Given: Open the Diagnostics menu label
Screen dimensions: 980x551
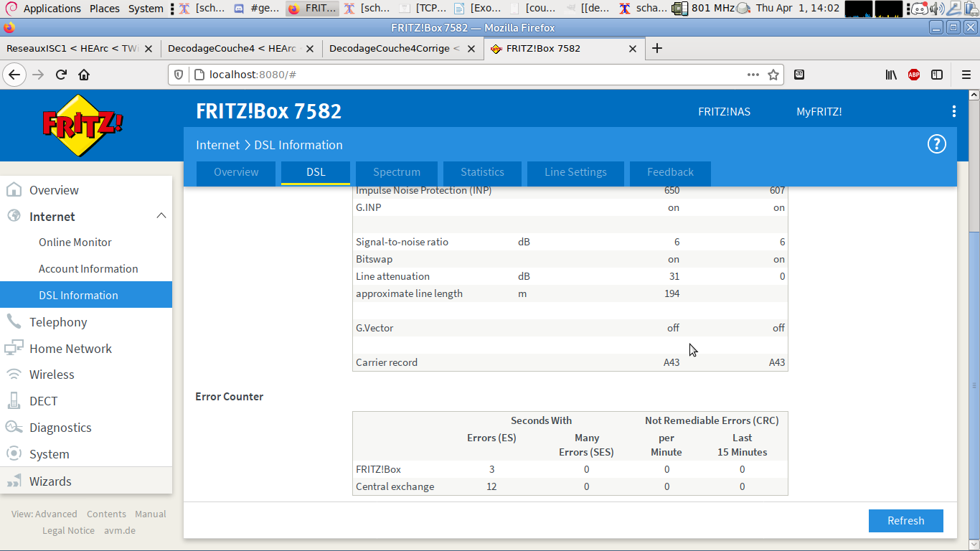Looking at the screenshot, I should pos(60,428).
